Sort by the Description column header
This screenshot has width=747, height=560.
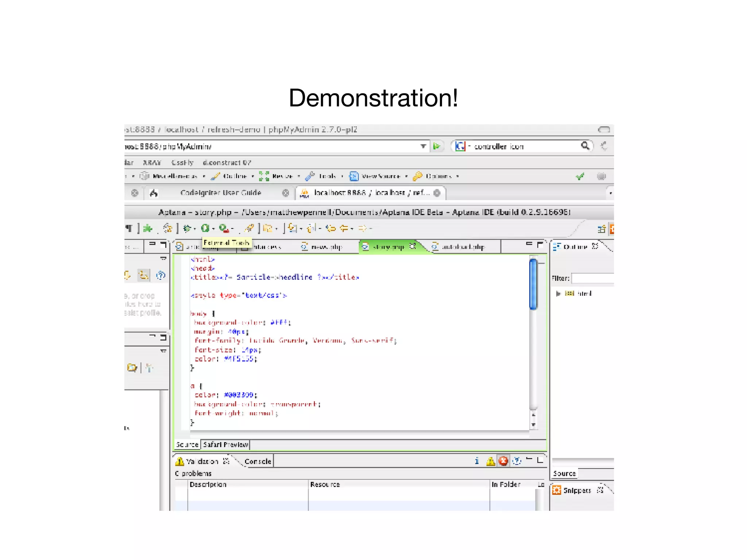tap(248, 485)
